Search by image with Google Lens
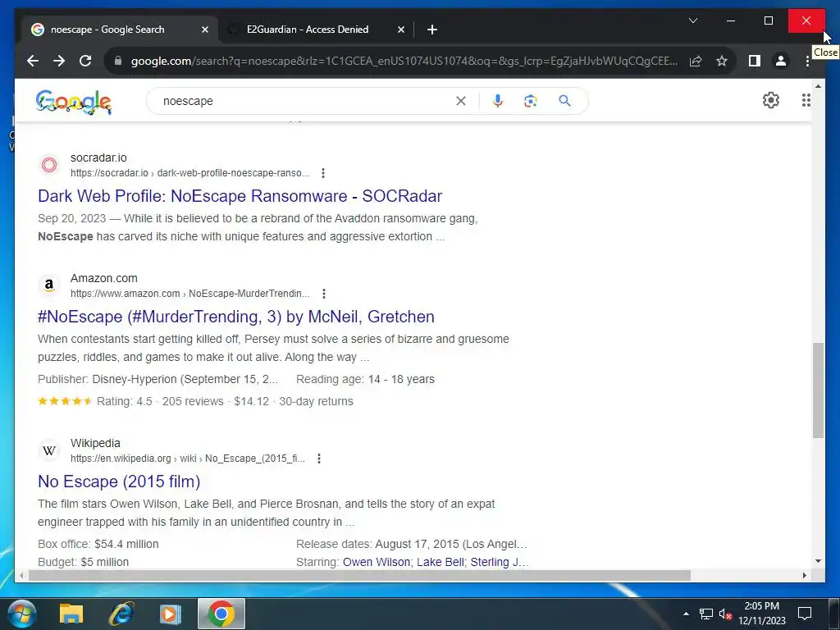Image resolution: width=840 pixels, height=630 pixels. 531,101
